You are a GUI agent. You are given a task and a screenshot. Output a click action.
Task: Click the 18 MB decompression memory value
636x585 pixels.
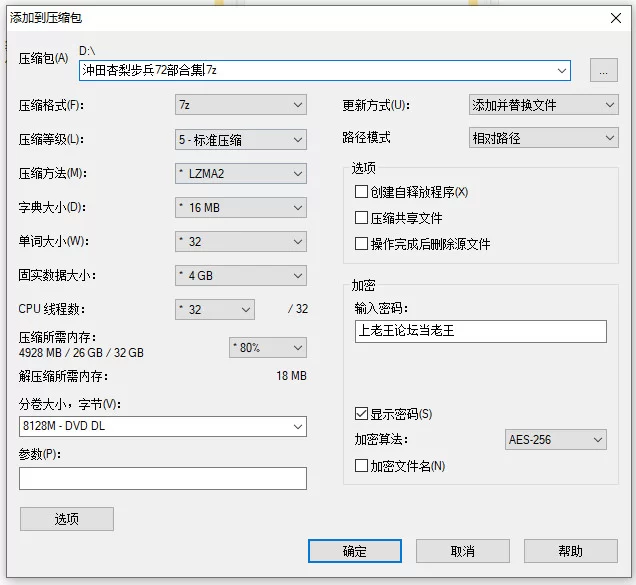coord(291,376)
